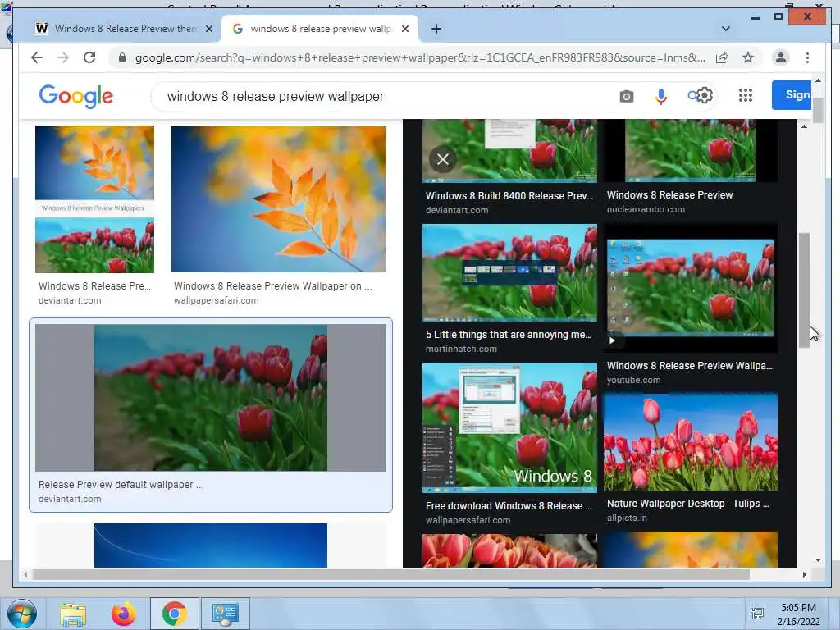This screenshot has width=840, height=630.
Task: Open the wallpapersafari Windows 8 tulip thumbnail
Action: click(509, 427)
